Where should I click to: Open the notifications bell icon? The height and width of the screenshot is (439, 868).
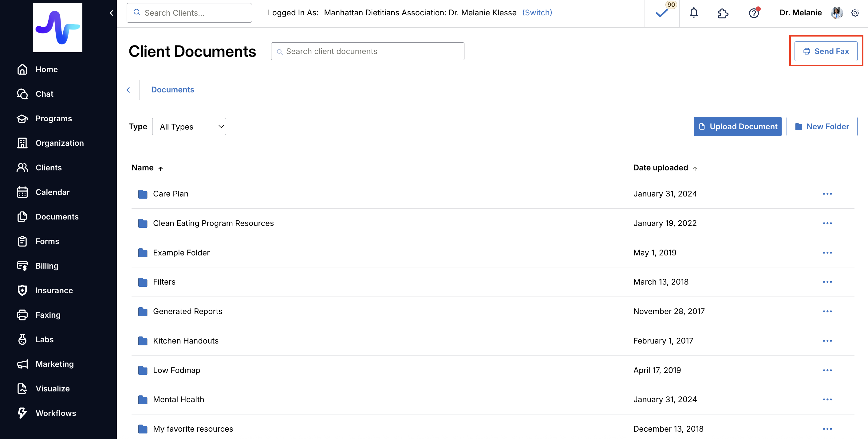[x=693, y=13]
